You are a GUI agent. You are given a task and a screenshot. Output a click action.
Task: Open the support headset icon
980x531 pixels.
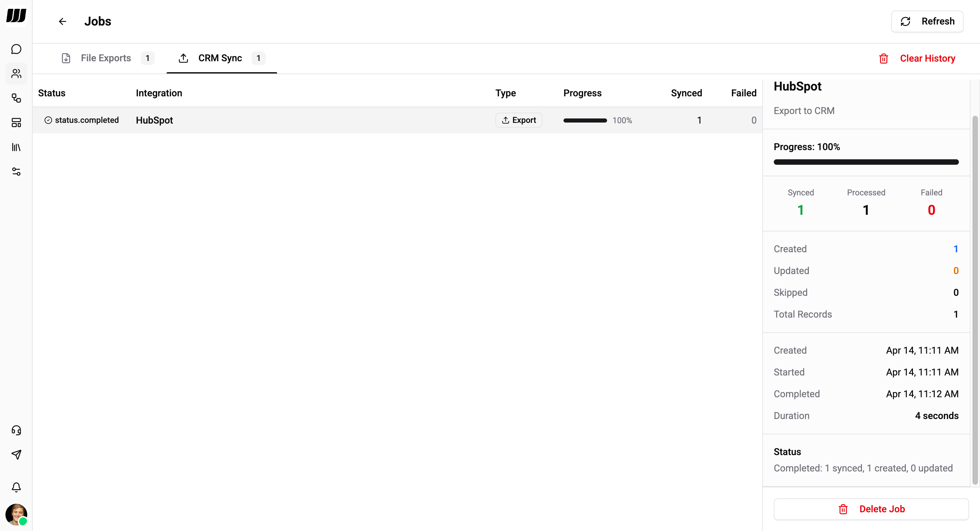pos(16,430)
